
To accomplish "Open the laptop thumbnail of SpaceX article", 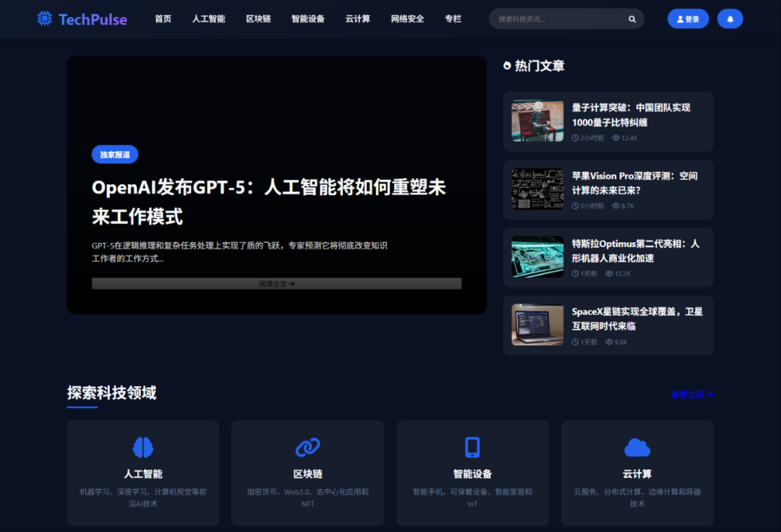I will pos(537,325).
